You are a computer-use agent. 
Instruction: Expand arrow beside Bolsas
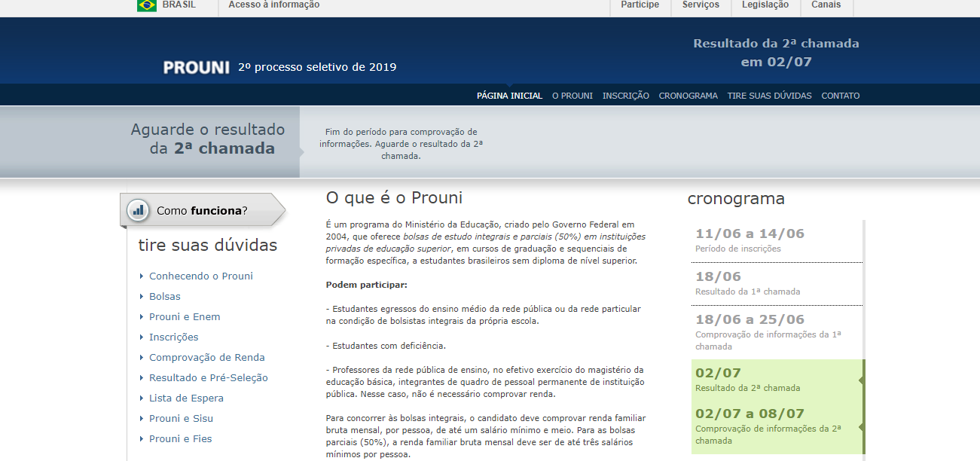tap(142, 296)
